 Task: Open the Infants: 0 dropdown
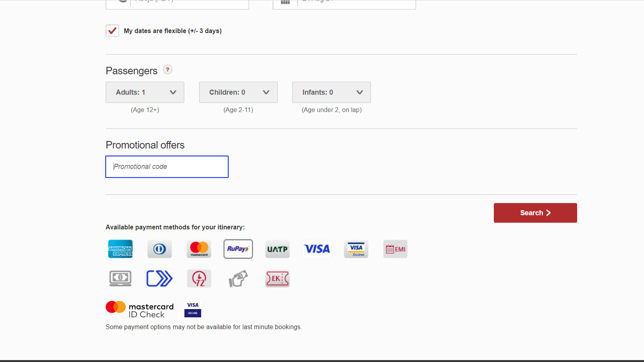332,92
